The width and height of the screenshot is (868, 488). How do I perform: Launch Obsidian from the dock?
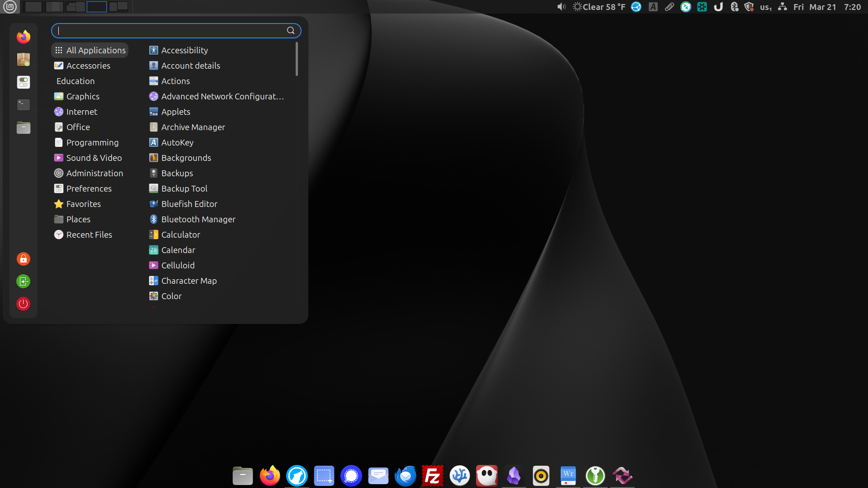(514, 476)
